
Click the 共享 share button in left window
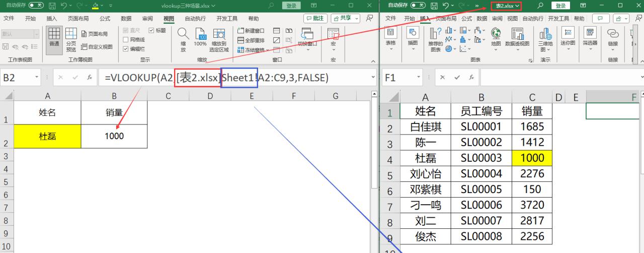point(346,18)
